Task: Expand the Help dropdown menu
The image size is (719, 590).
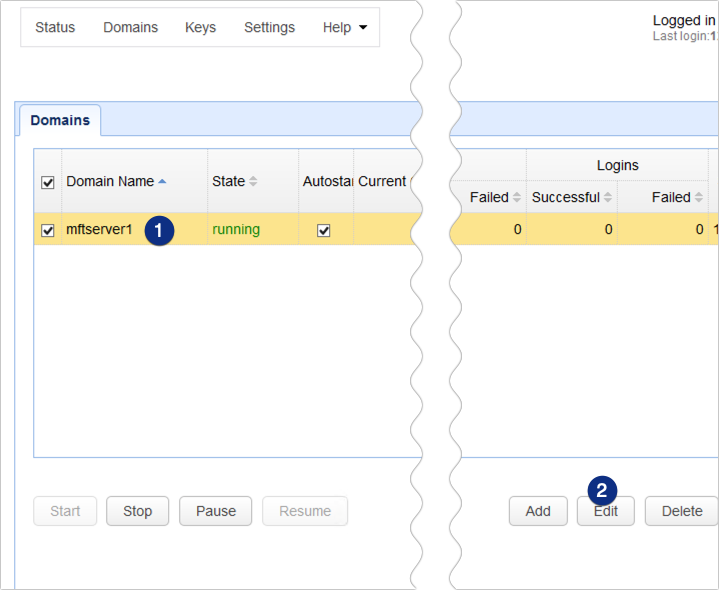Action: point(344,27)
